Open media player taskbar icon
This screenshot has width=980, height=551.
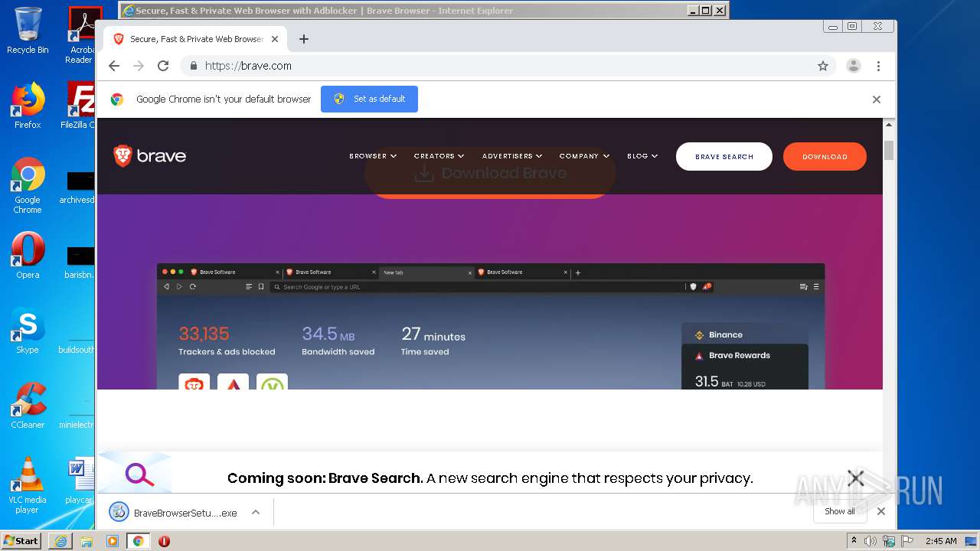(x=113, y=541)
